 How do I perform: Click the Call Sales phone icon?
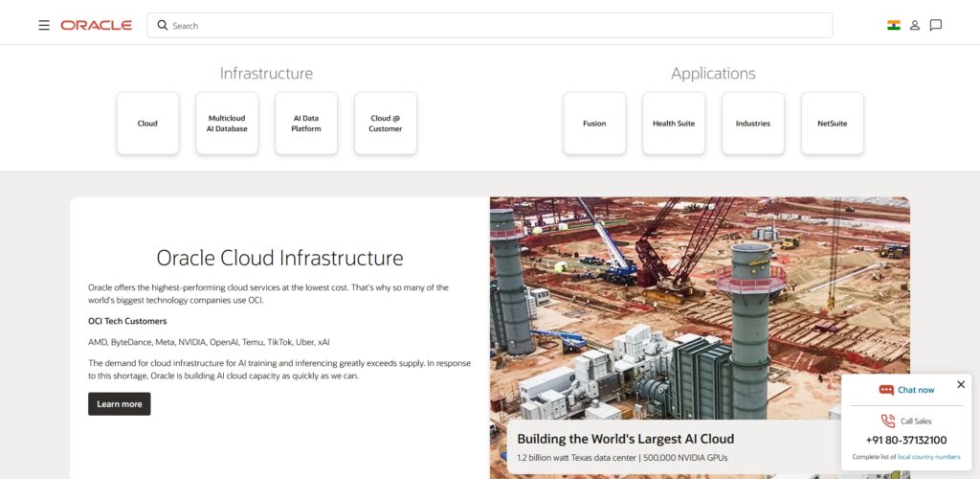click(x=887, y=421)
